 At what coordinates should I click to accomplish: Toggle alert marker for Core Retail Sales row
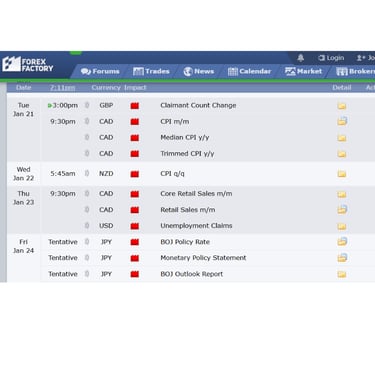pyautogui.click(x=87, y=194)
